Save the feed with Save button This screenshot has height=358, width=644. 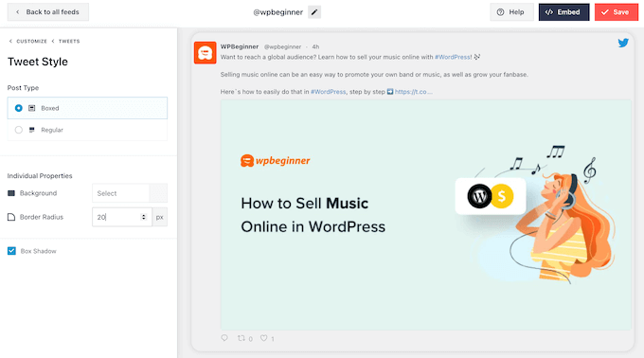[617, 12]
